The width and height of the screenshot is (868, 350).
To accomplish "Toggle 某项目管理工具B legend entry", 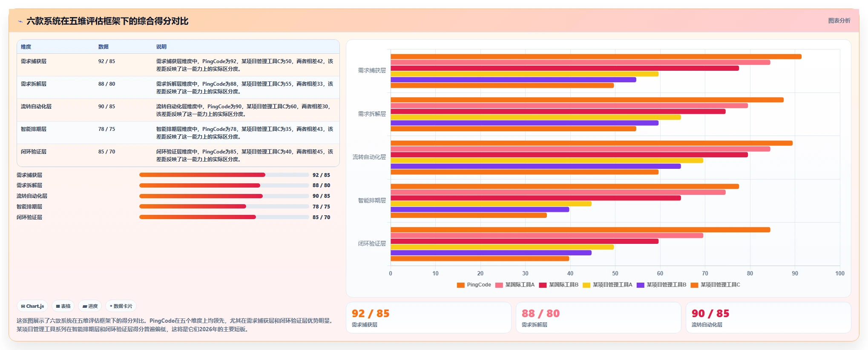I will point(661,285).
